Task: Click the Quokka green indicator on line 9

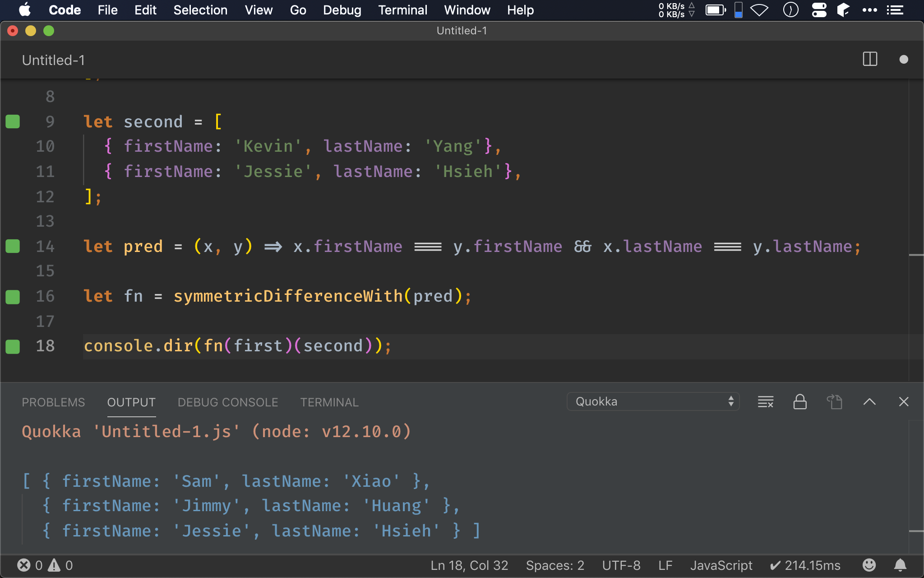Action: [13, 121]
